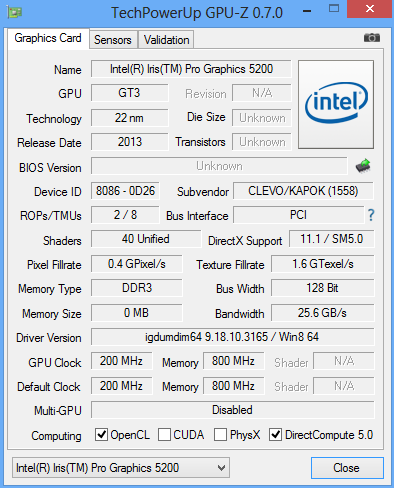Click the Bus Width field 128 Bit
The width and height of the screenshot is (394, 488).
click(x=323, y=288)
